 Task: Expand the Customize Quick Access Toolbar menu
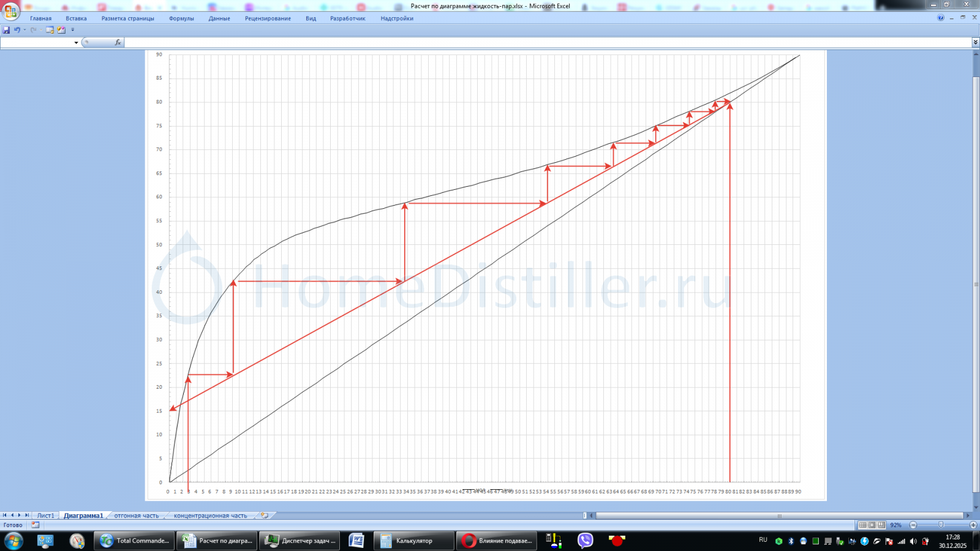tap(73, 30)
